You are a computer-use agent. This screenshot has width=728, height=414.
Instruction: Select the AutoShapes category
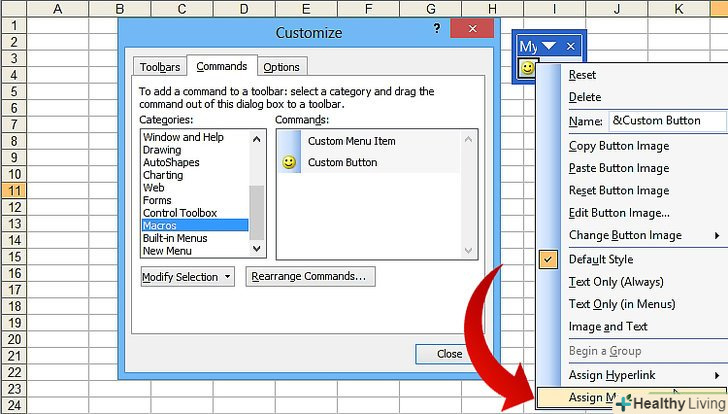[171, 162]
